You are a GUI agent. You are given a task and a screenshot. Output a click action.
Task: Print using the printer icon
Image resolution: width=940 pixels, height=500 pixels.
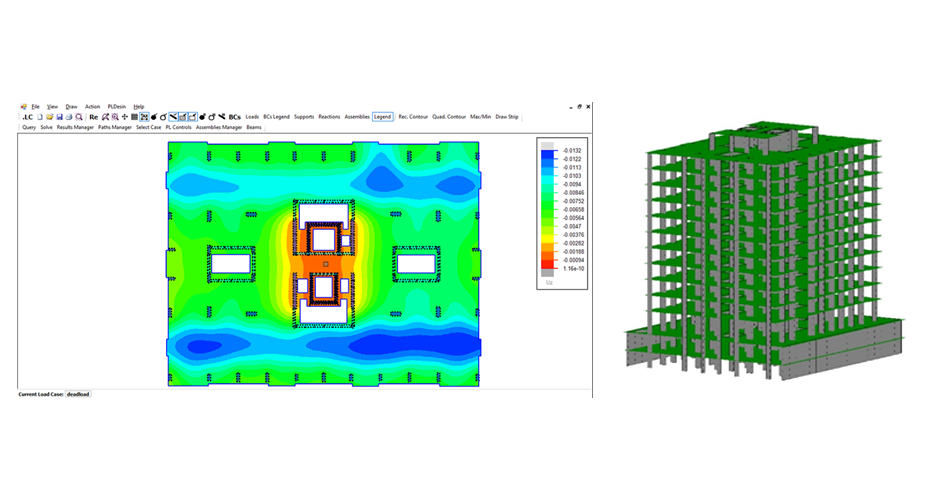[x=69, y=117]
